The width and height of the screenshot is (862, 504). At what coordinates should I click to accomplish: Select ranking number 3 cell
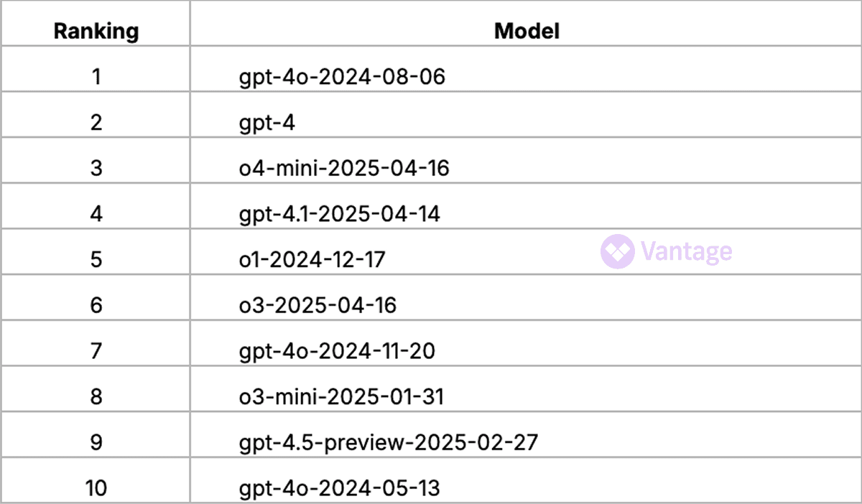[x=96, y=168]
